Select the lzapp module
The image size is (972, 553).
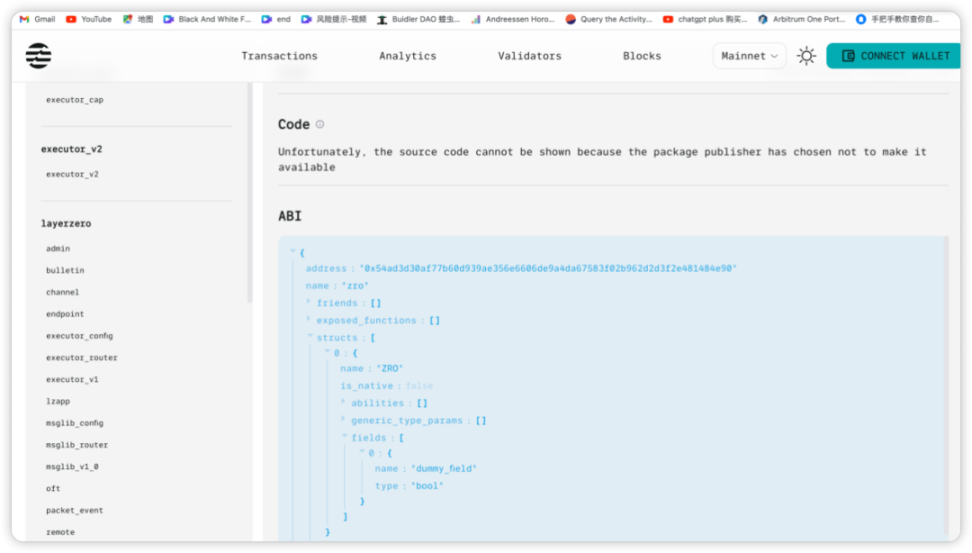[58, 401]
